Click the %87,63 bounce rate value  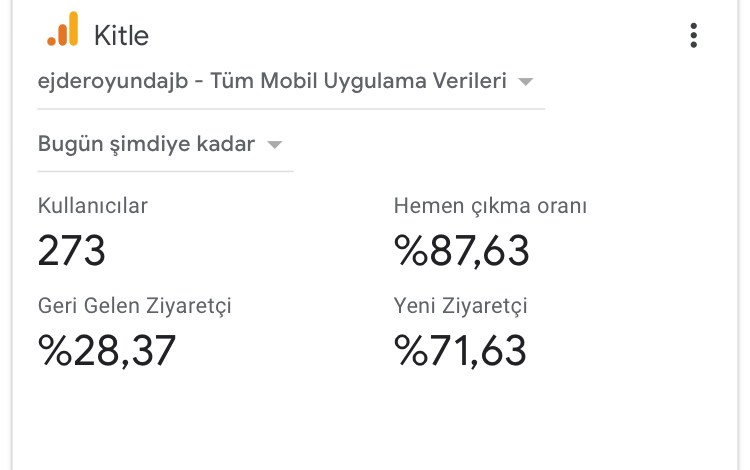pos(462,250)
